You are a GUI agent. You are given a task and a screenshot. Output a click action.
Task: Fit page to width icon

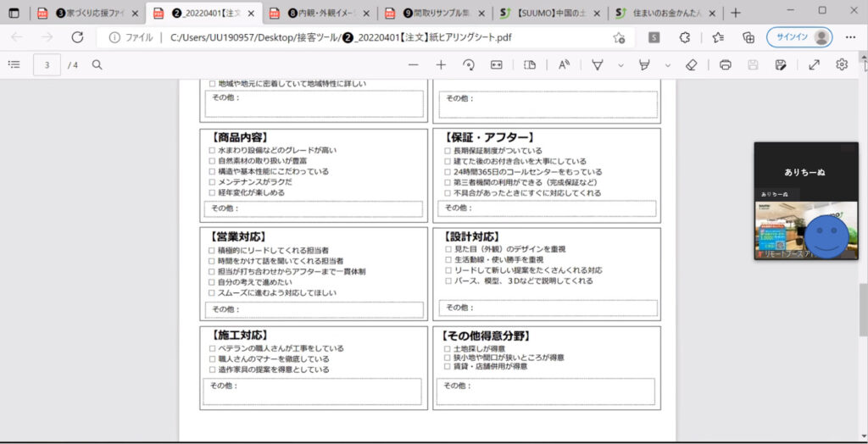496,64
